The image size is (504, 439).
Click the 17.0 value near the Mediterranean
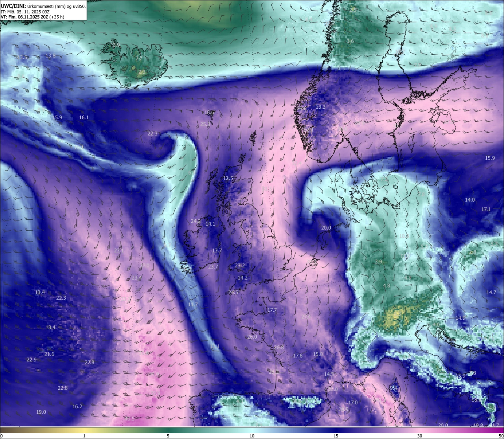click(x=353, y=402)
